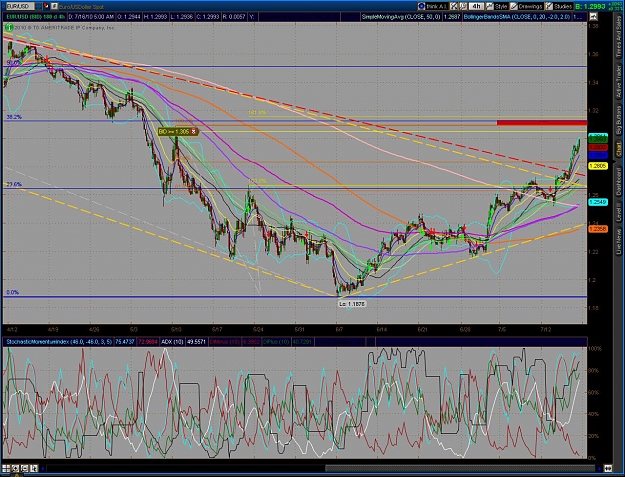The width and height of the screenshot is (625, 477).
Task: Click the 7/12 date on the time axis
Action: tap(545, 330)
